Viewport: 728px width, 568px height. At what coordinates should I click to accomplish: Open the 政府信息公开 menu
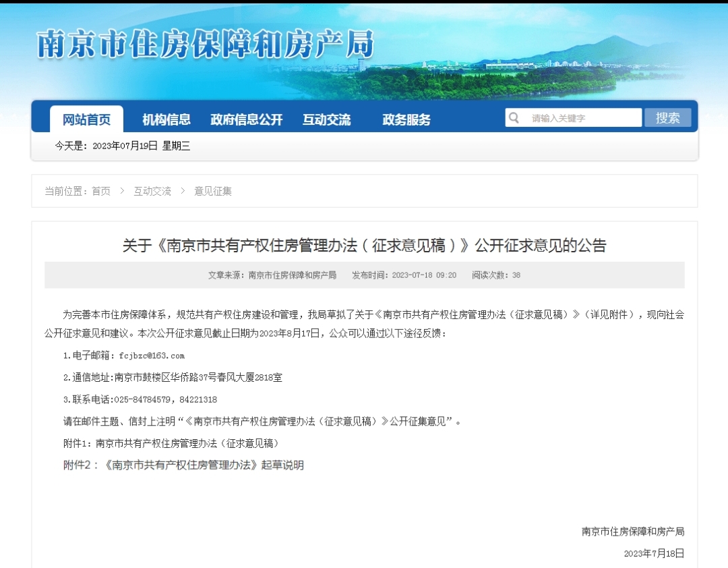(x=246, y=119)
